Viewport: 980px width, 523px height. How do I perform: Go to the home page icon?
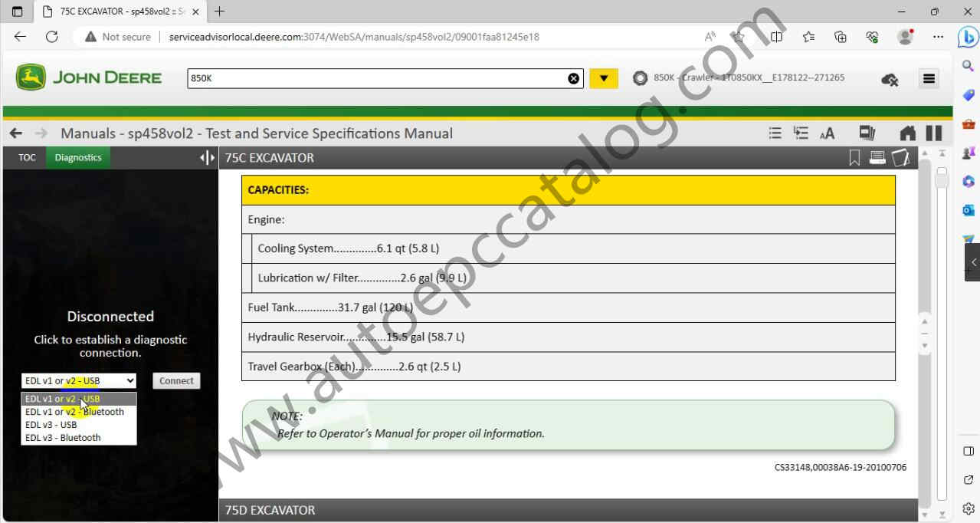908,133
